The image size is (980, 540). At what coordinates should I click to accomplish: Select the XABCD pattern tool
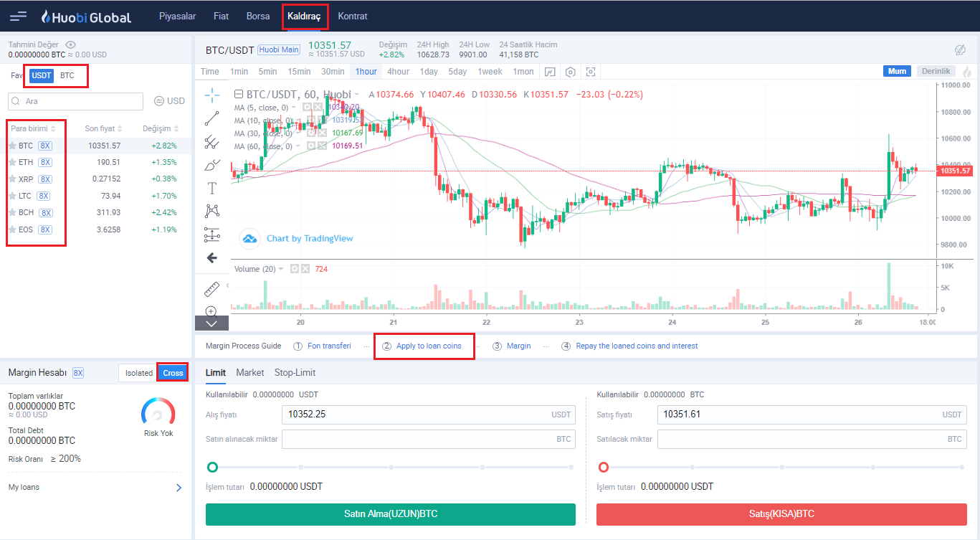211,211
